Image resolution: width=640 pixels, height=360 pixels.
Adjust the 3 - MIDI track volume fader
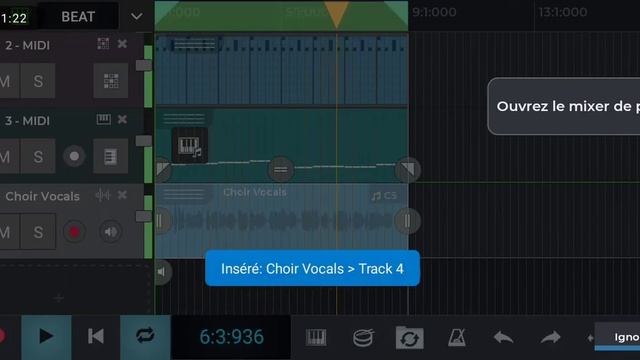144,141
